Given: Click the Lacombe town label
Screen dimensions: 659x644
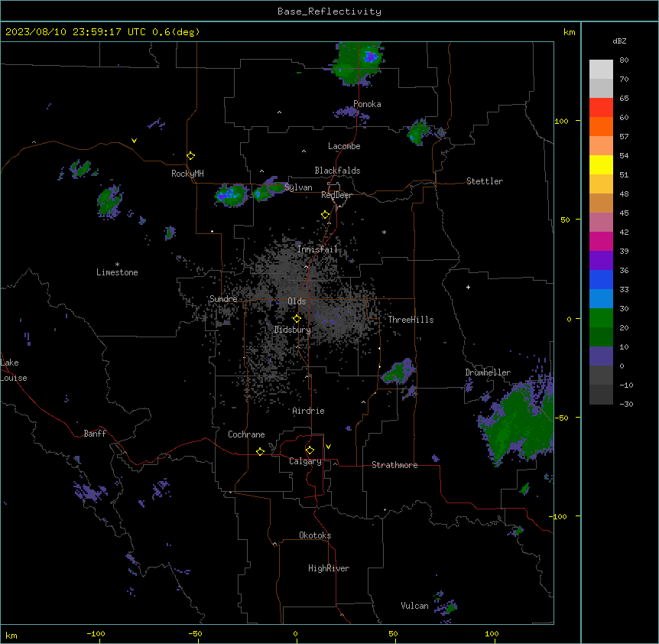Looking at the screenshot, I should coord(344,146).
